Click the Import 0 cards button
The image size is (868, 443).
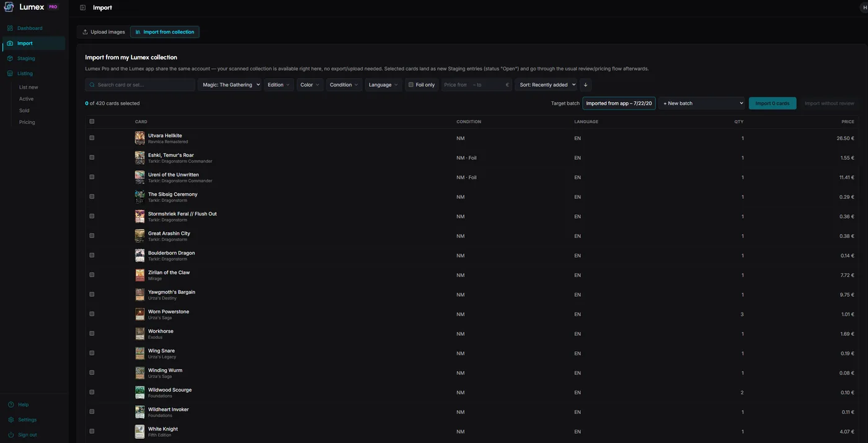(773, 103)
